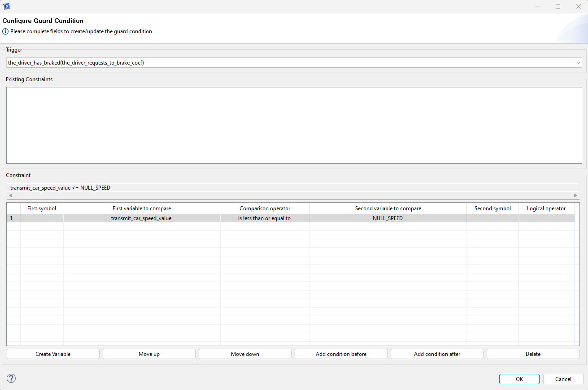Viewport: 588px width, 390px height.
Task: Select the 'is less than or equal to' cell
Action: pos(265,218)
